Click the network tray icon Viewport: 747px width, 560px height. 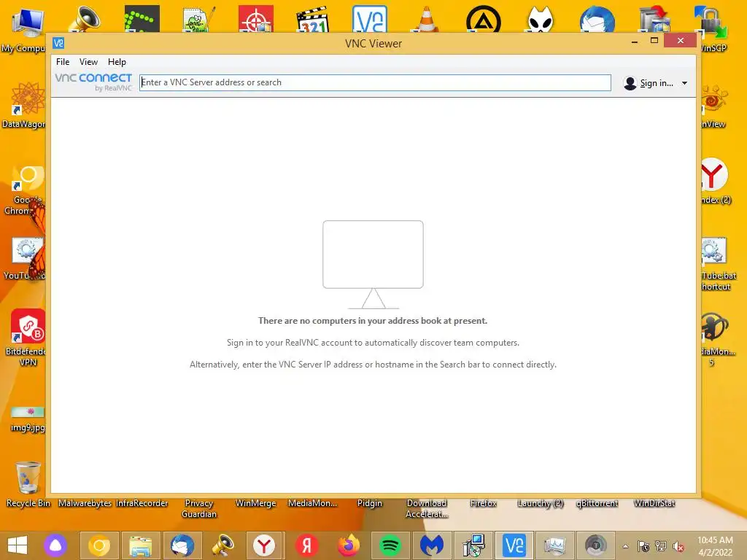[661, 546]
